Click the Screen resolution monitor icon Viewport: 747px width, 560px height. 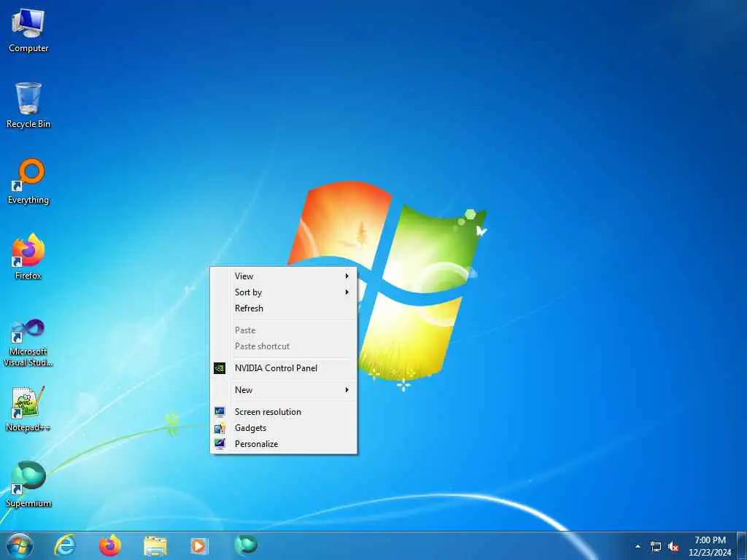coord(220,412)
